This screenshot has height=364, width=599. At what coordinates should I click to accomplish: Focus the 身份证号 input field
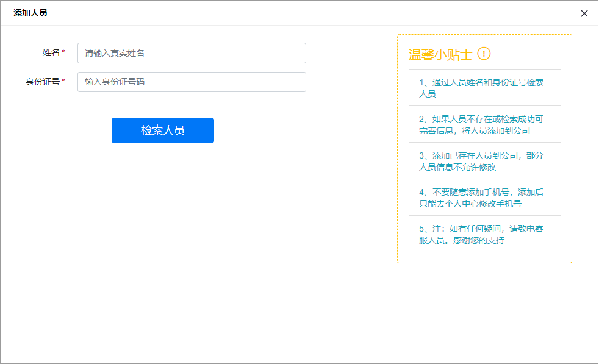tap(192, 82)
